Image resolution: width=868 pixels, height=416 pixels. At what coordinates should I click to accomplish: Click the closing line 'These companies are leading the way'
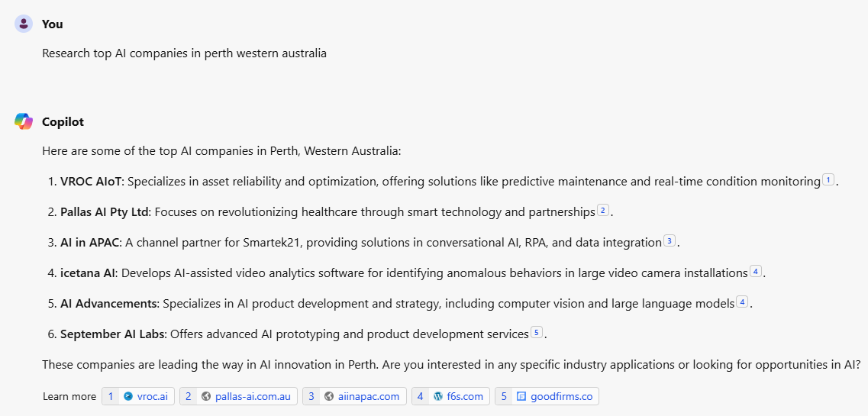(452, 365)
